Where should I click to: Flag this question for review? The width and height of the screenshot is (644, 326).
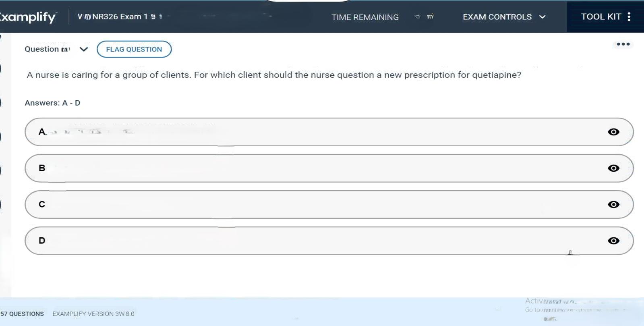(134, 49)
